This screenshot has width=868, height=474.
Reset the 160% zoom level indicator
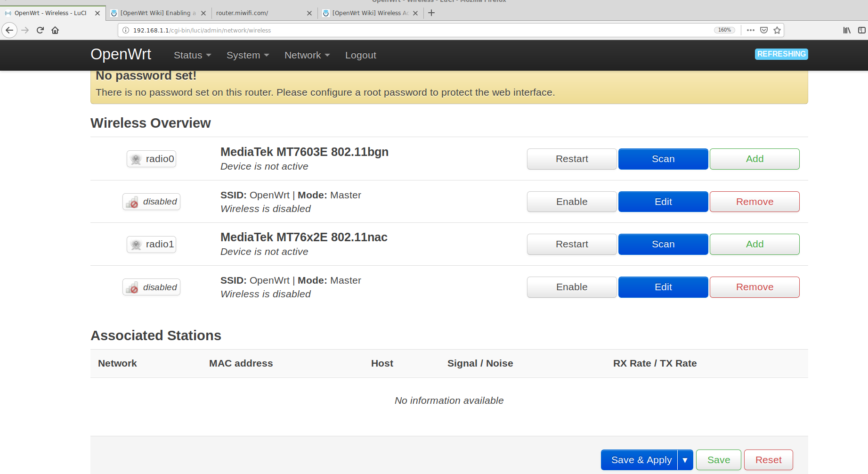tap(724, 30)
